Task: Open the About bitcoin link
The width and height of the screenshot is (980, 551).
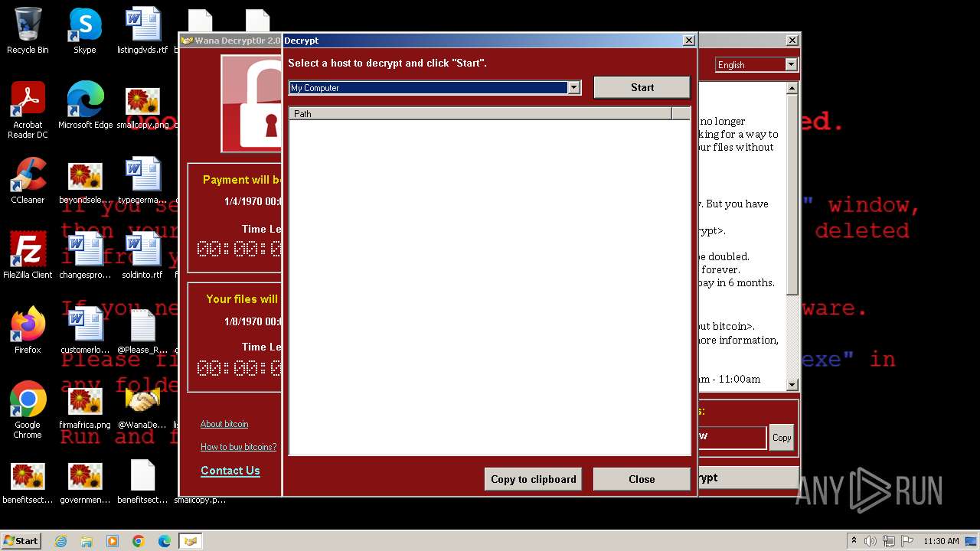Action: pos(224,424)
